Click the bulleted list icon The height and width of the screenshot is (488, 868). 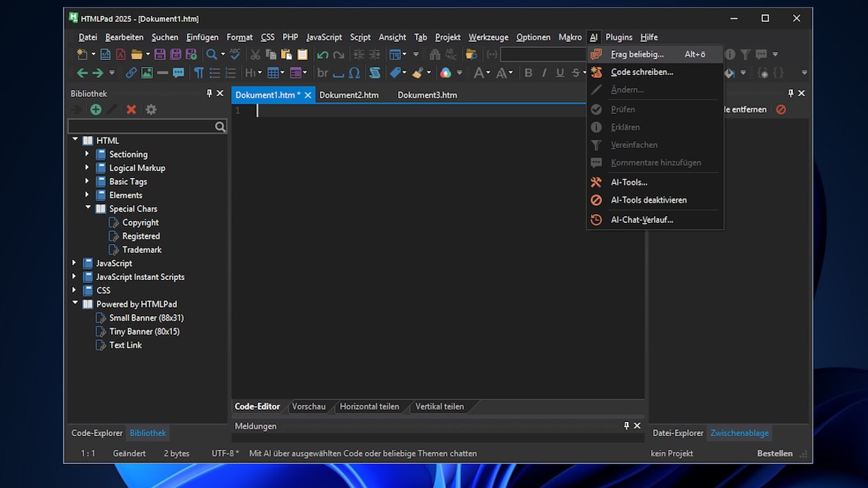click(215, 73)
